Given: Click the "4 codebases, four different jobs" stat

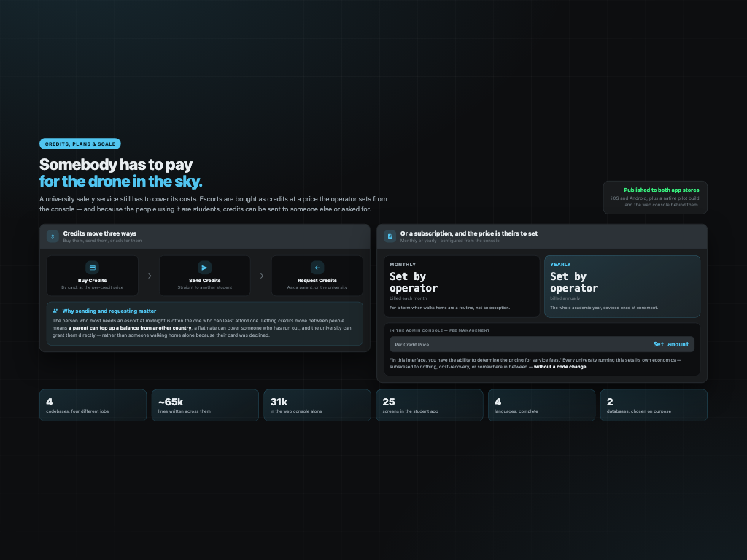Looking at the screenshot, I should (93, 405).
